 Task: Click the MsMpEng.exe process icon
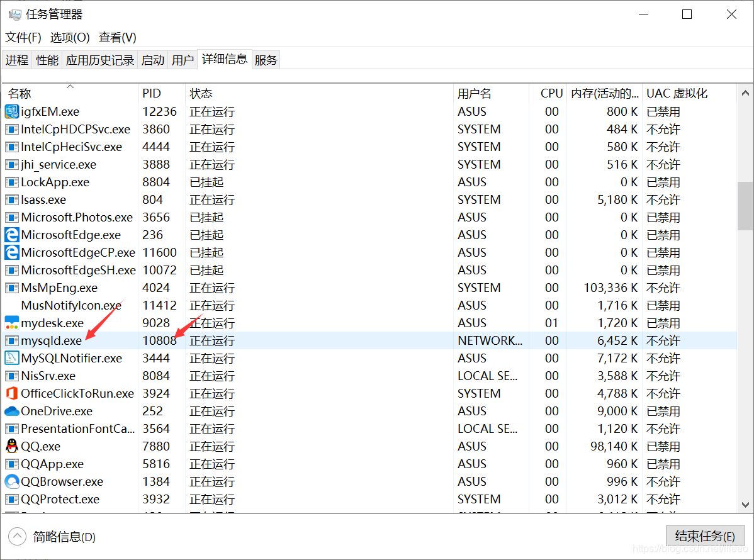pyautogui.click(x=11, y=288)
